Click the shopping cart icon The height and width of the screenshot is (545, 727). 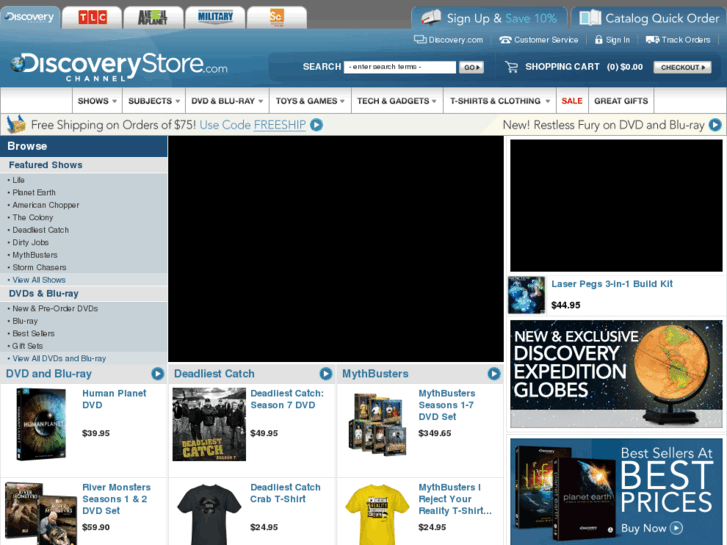511,67
